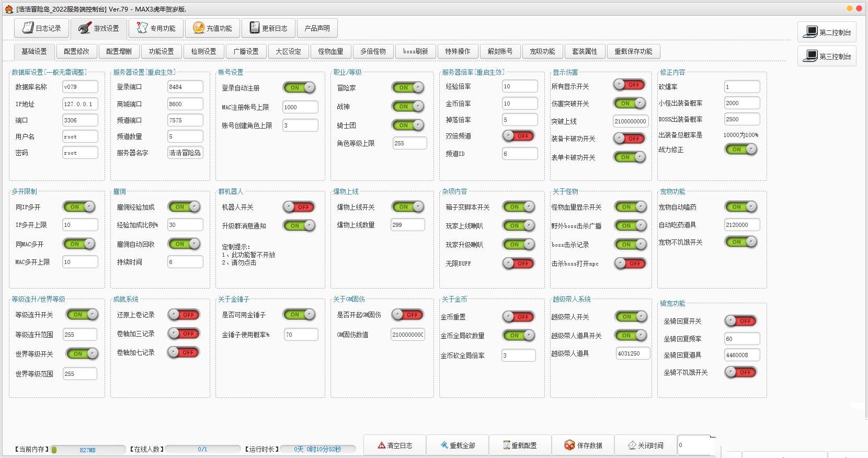
Task: Click the 保存数据 save data icon
Action: tap(569, 445)
